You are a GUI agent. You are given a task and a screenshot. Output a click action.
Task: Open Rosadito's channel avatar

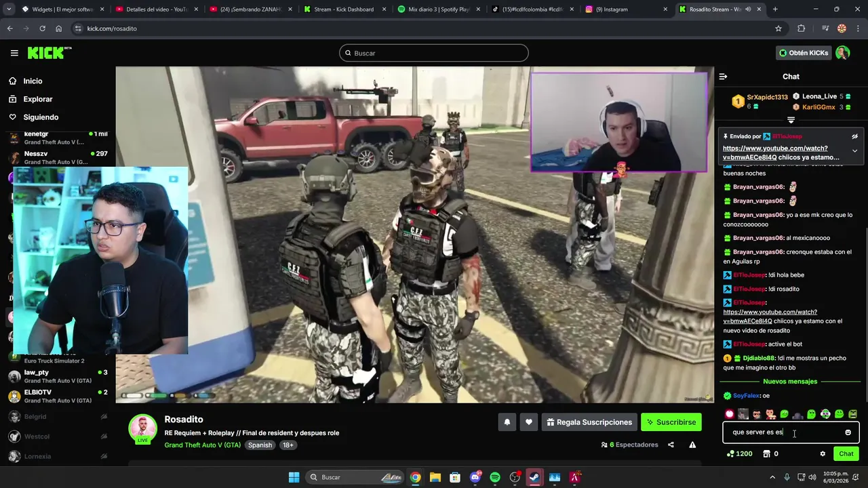pyautogui.click(x=143, y=429)
